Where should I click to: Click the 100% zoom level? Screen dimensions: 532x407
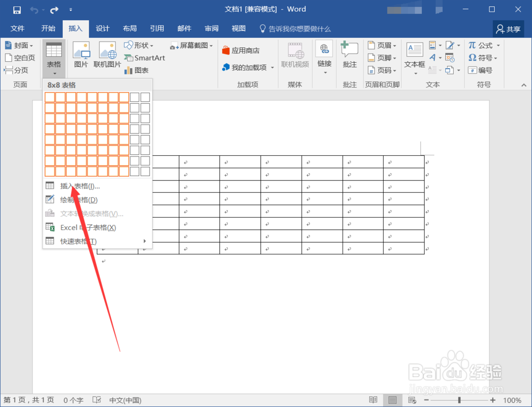(x=512, y=400)
